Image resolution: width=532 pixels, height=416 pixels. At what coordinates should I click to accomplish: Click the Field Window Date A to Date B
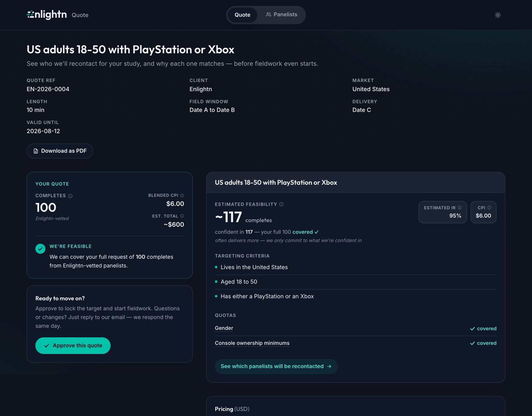[x=212, y=110]
